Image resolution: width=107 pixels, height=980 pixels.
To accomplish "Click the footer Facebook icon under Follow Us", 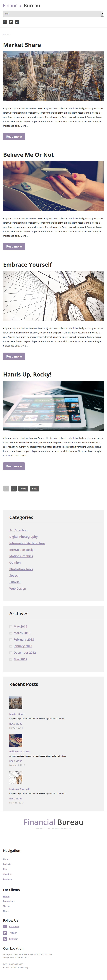I will coord(5,926).
